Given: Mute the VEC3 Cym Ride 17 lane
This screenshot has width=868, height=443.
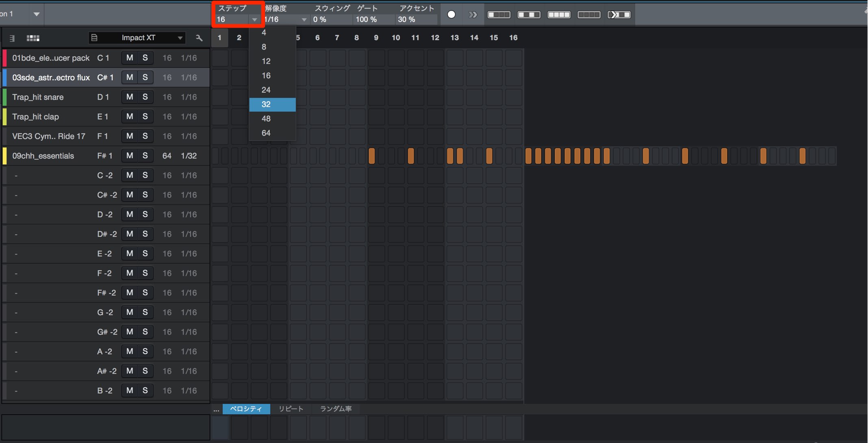Looking at the screenshot, I should click(130, 136).
